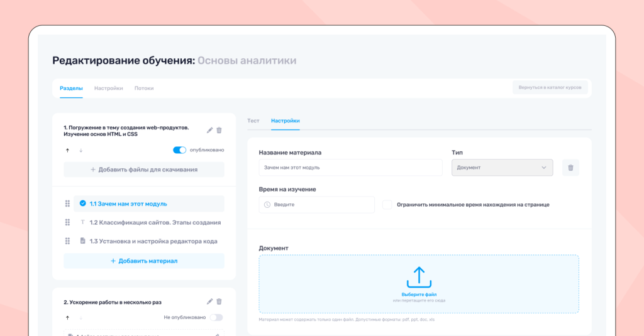Move section 1 down with arrow
Viewport: 644px width, 336px height.
80,150
